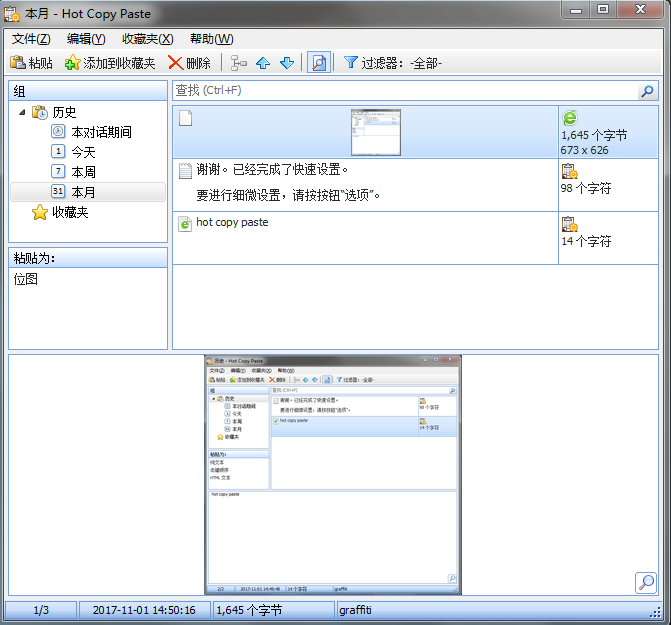Image resolution: width=671 pixels, height=625 pixels.
Task: Click the 粘贴为 panel header
Action: coord(88,258)
